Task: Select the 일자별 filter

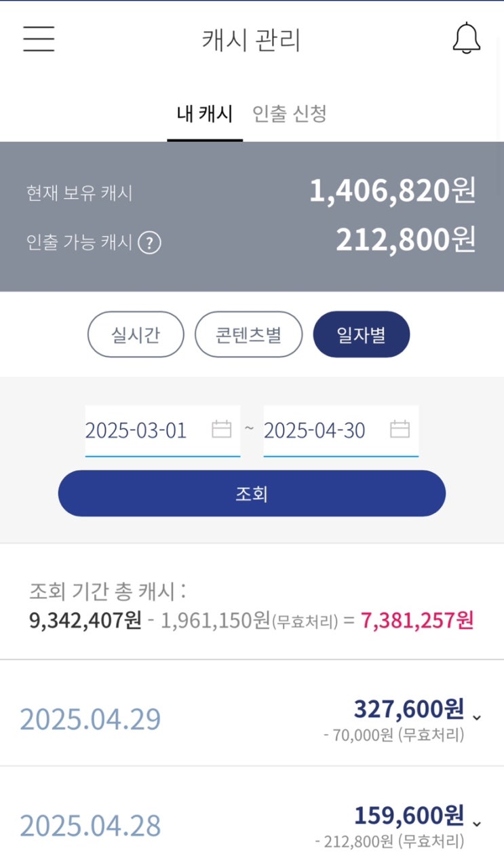Action: point(361,334)
